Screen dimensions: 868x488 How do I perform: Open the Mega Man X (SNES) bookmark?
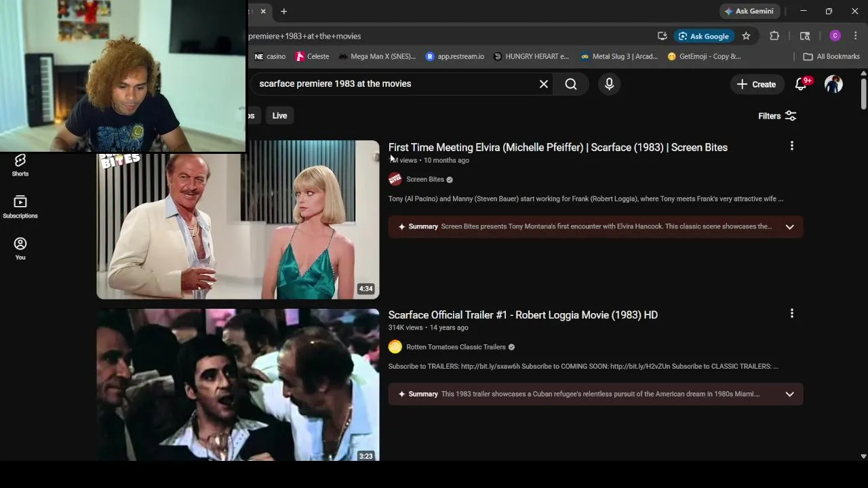(377, 56)
